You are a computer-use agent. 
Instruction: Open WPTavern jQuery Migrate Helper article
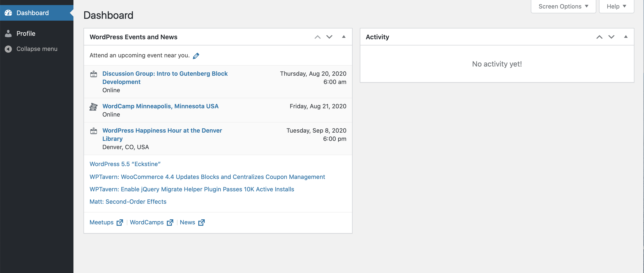[191, 189]
